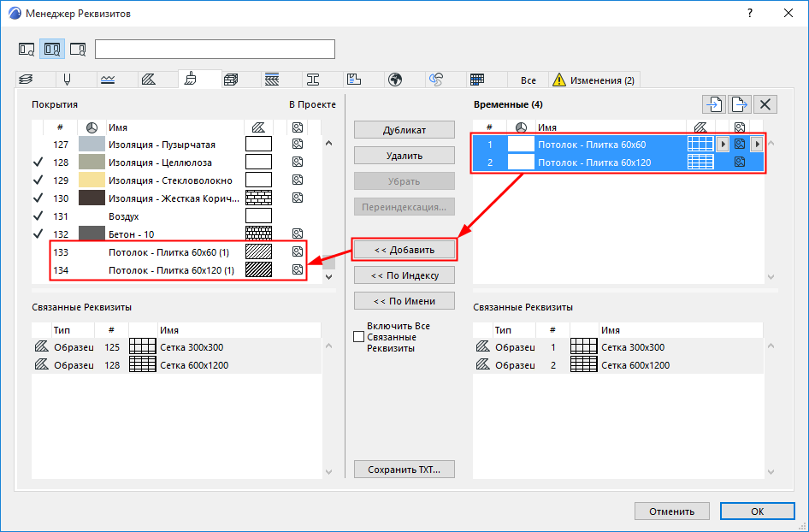Click the Сохранить TXT... button
Screen dimensions: 809x532
[404, 470]
